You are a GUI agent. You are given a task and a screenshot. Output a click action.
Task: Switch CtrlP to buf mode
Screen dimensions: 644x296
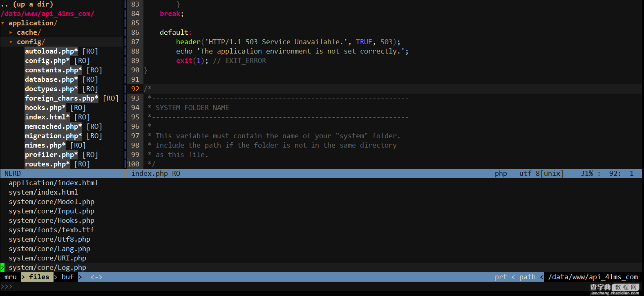pyautogui.click(x=68, y=277)
